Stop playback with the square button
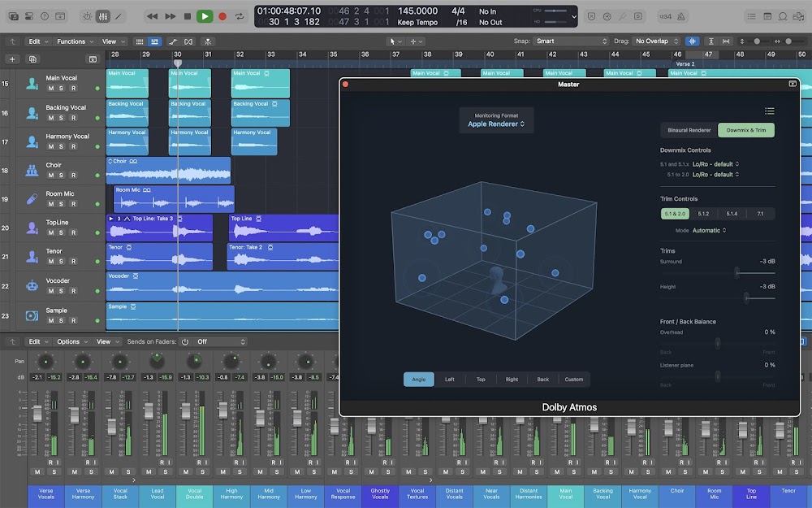Image resolution: width=812 pixels, height=508 pixels. (188, 16)
